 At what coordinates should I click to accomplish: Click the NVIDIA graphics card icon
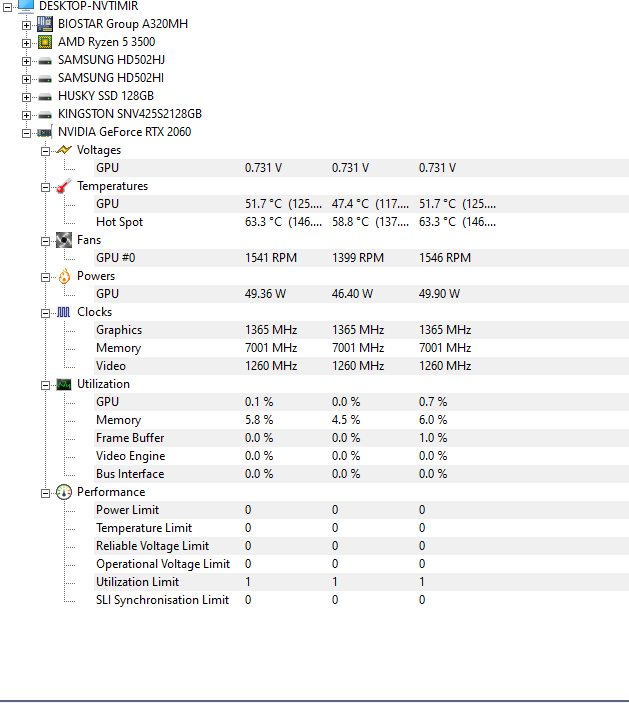pyautogui.click(x=44, y=132)
